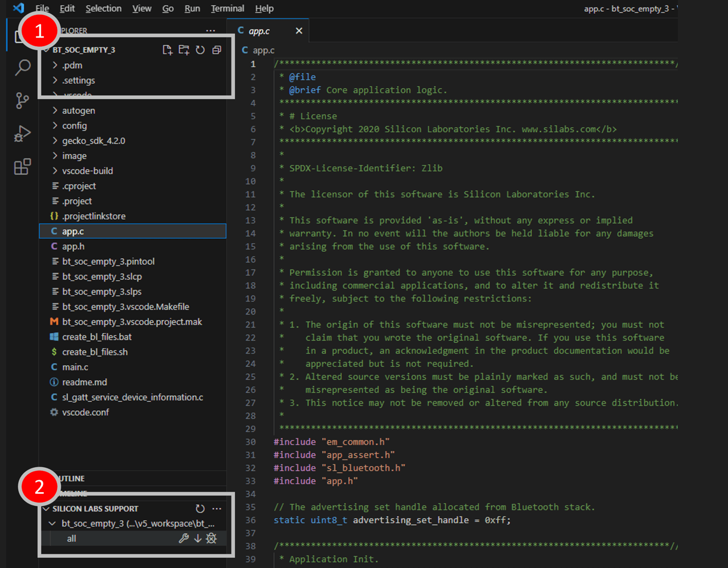Click the New Folder icon in explorer

(x=184, y=50)
